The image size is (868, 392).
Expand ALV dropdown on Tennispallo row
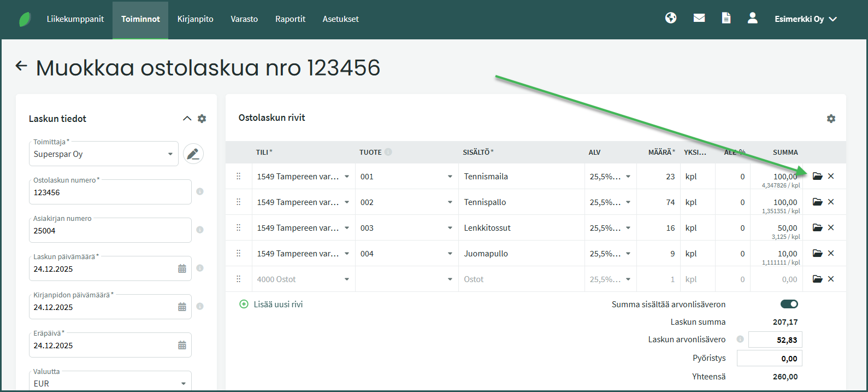pos(628,202)
